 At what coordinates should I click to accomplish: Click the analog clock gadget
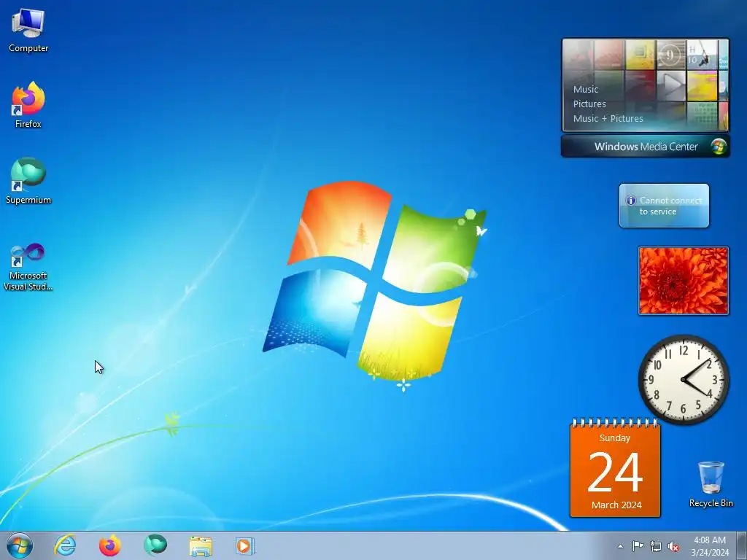pos(684,379)
